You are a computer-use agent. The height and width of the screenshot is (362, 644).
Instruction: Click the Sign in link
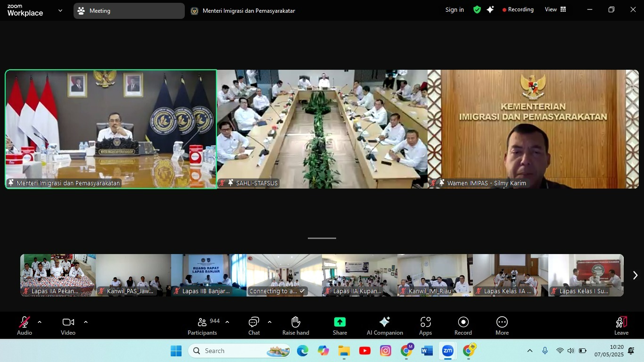point(454,9)
